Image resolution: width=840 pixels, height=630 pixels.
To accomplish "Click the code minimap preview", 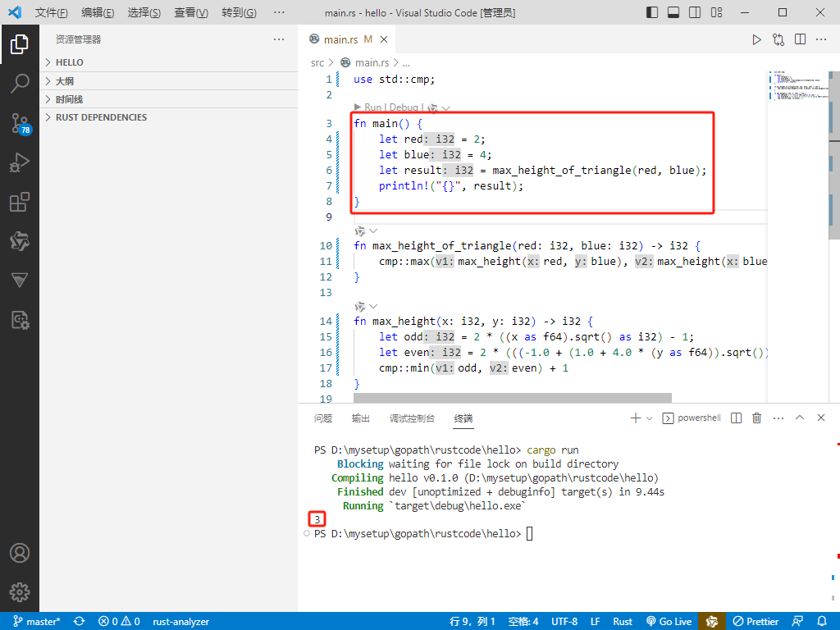I will pyautogui.click(x=797, y=85).
